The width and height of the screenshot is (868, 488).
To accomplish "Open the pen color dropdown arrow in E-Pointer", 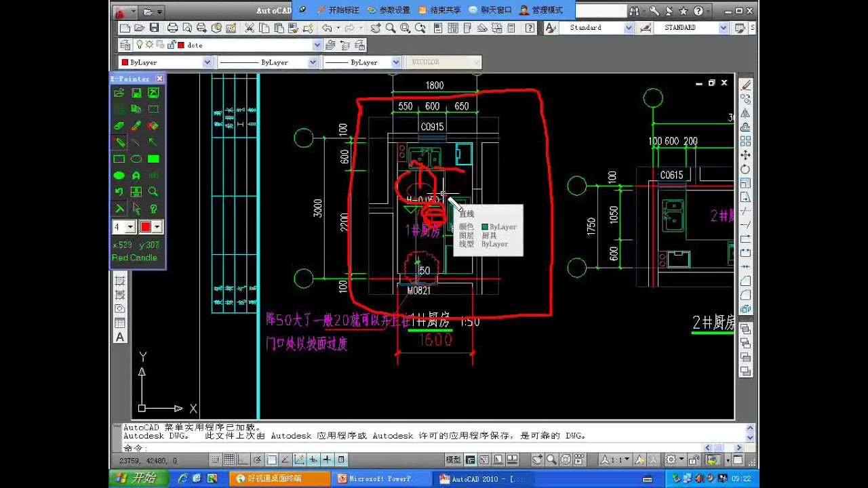I will 157,227.
